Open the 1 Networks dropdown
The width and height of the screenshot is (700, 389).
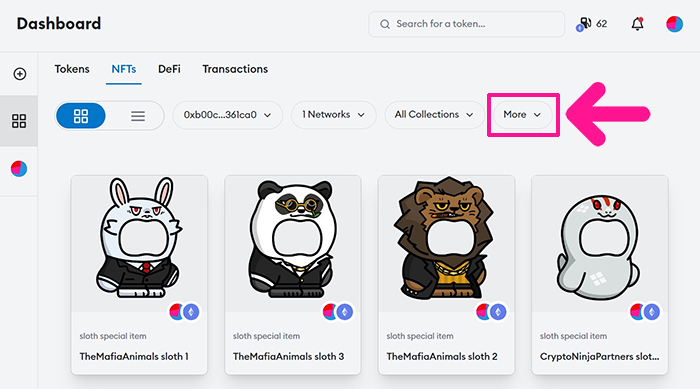333,115
